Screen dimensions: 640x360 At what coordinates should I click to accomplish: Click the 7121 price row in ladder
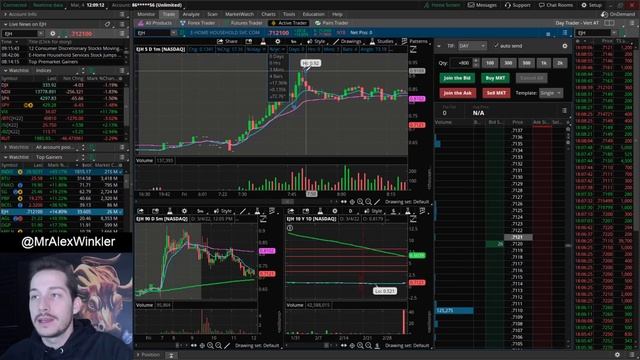tap(518, 237)
